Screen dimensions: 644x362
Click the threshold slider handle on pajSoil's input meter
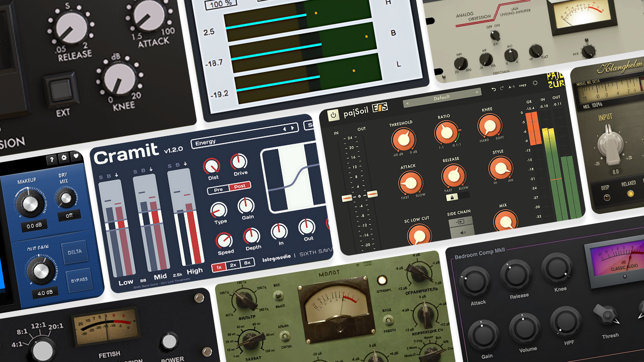pyautogui.click(x=347, y=198)
